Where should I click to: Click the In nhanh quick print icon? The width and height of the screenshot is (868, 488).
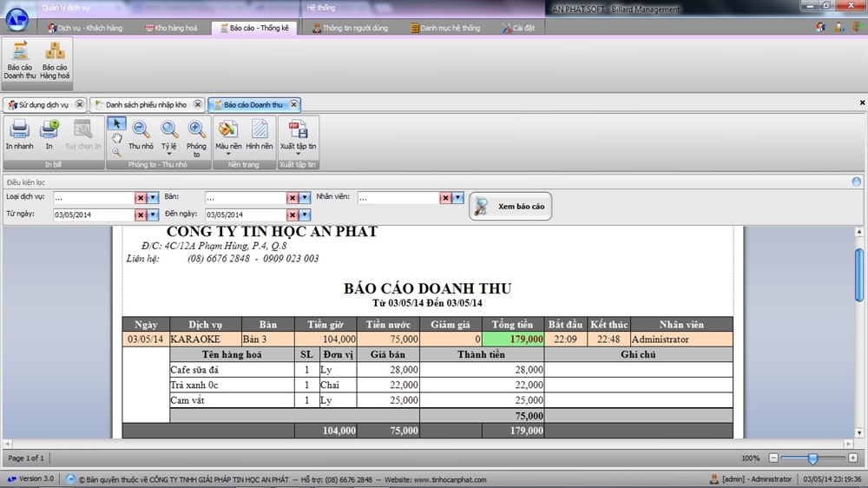pyautogui.click(x=19, y=135)
